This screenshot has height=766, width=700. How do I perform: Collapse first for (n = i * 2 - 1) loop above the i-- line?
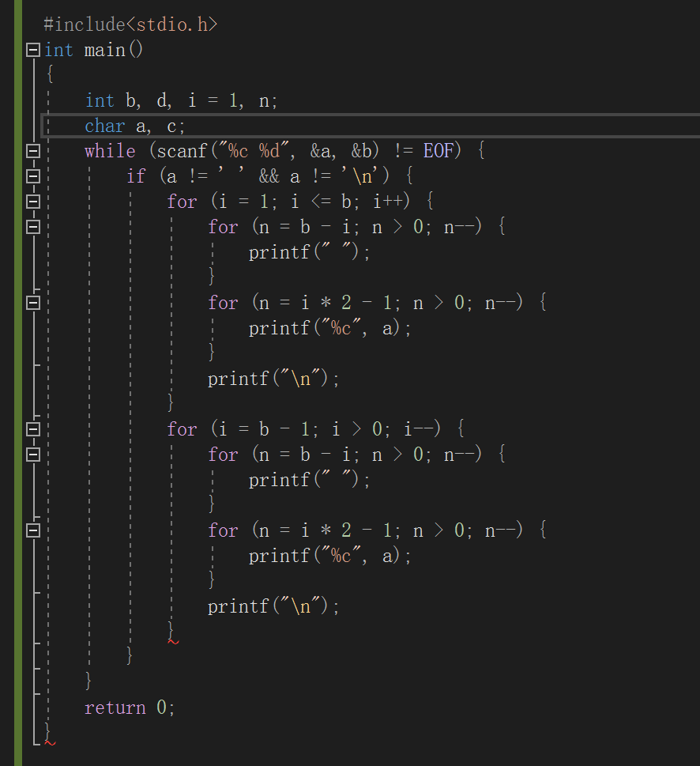[x=32, y=303]
